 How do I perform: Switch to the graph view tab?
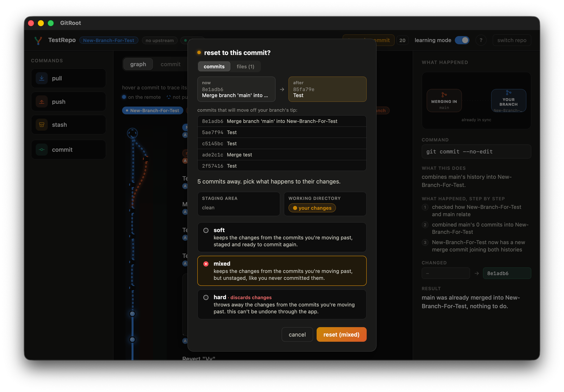[138, 64]
